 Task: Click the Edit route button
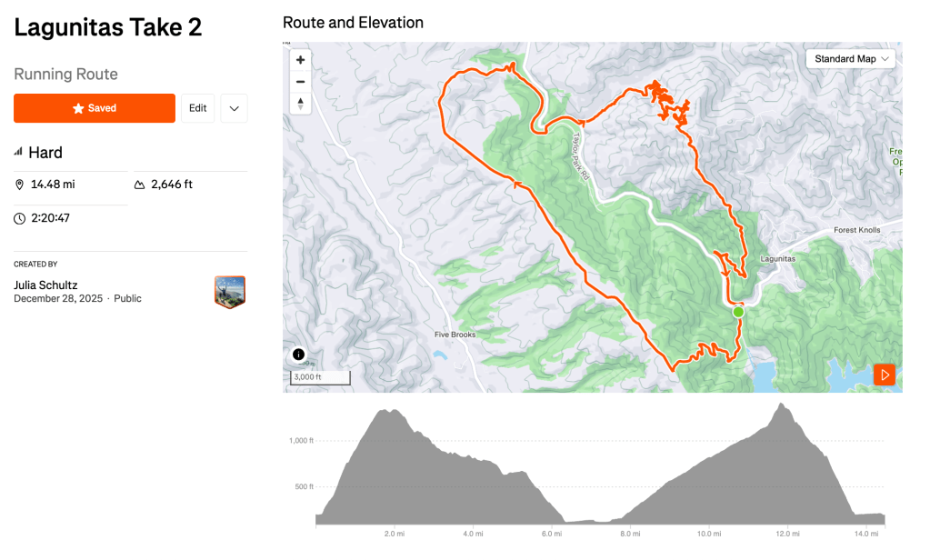tap(197, 108)
